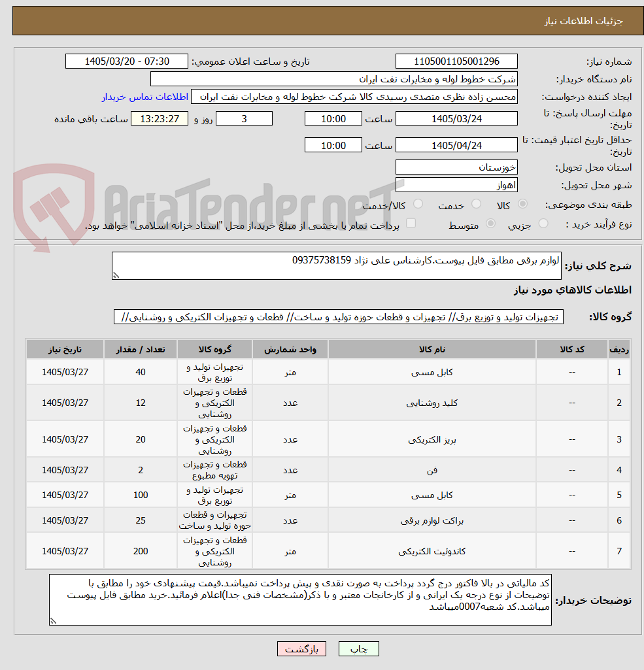
Task: Click the need number field 1105001105001296
Action: [456, 61]
